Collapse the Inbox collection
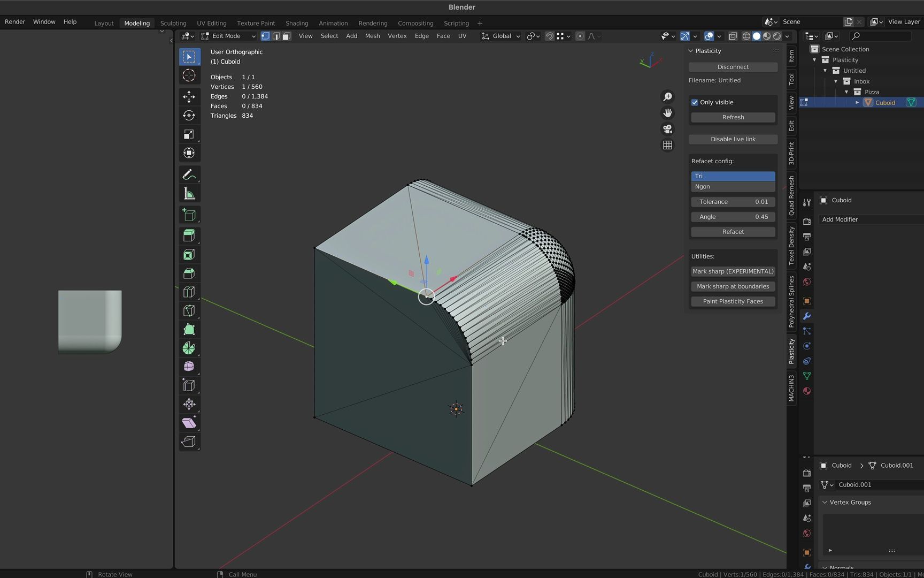This screenshot has height=578, width=924. pos(836,81)
